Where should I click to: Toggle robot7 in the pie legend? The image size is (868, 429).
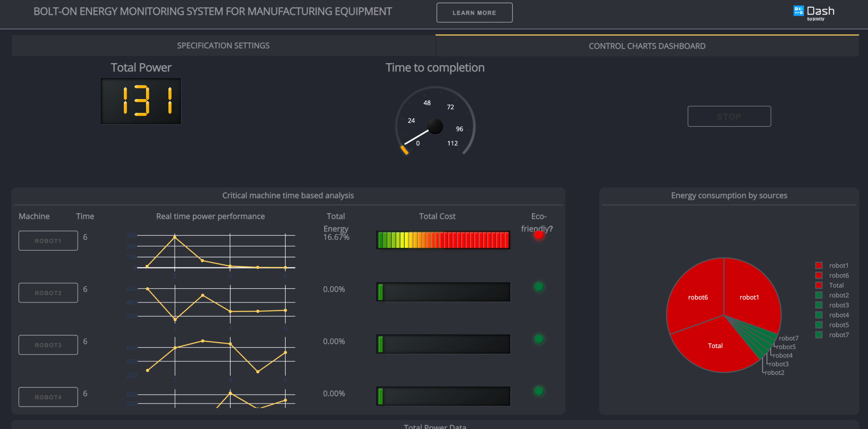click(832, 335)
